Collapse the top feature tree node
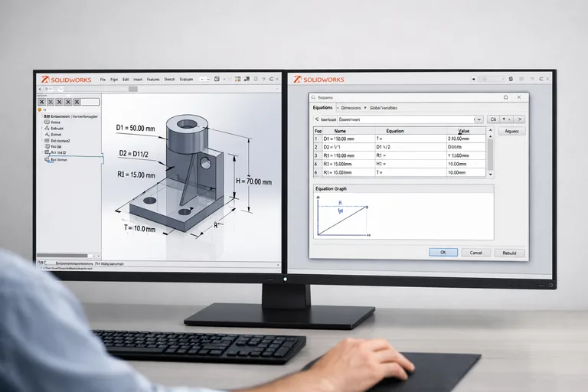588x392 pixels. (42, 116)
